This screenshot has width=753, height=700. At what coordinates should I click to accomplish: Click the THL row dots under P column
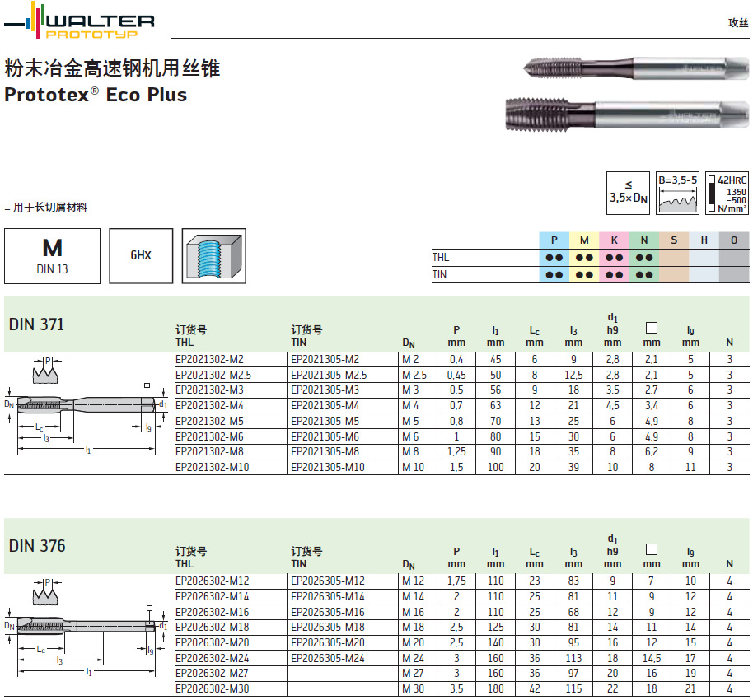pos(554,258)
